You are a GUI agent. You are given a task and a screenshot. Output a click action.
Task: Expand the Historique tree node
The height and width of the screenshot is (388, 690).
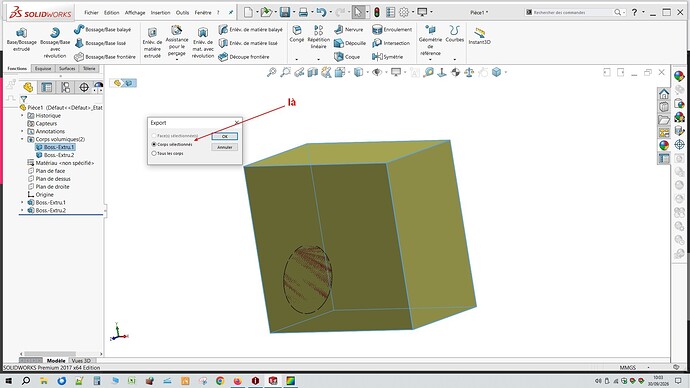pos(22,116)
